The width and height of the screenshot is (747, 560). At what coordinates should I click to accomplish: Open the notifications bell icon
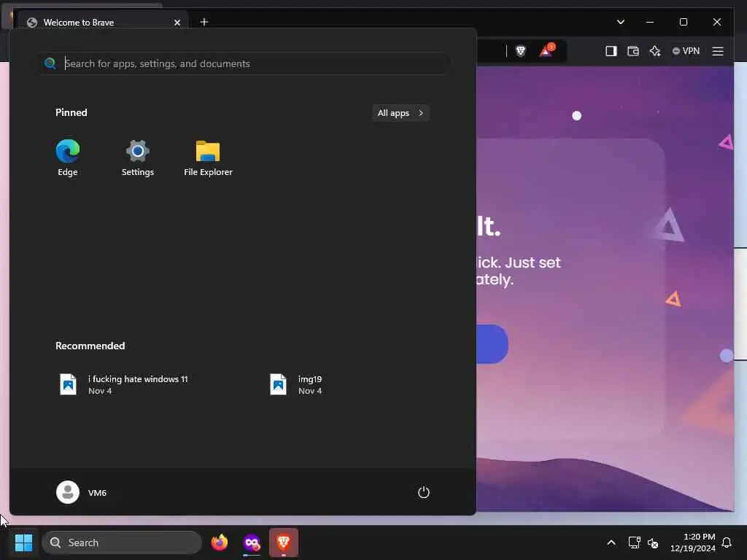727,542
